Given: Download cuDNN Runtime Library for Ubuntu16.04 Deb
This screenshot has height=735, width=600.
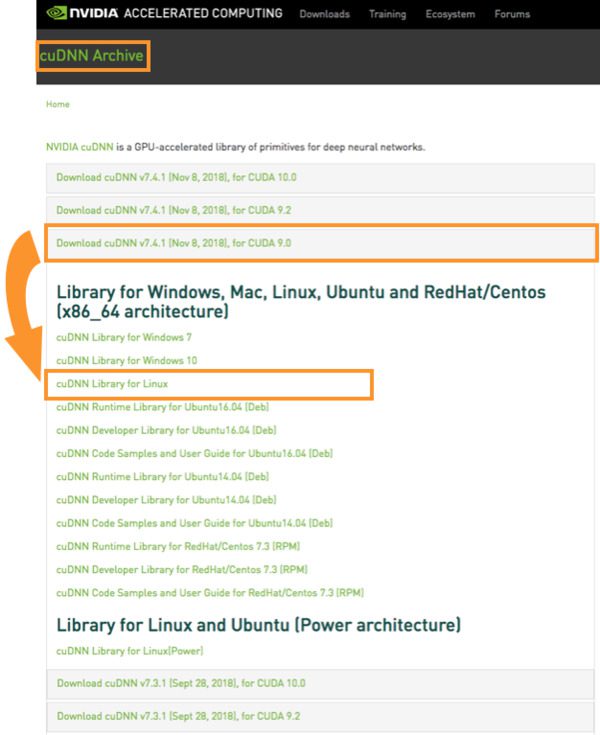Looking at the screenshot, I should tap(163, 407).
